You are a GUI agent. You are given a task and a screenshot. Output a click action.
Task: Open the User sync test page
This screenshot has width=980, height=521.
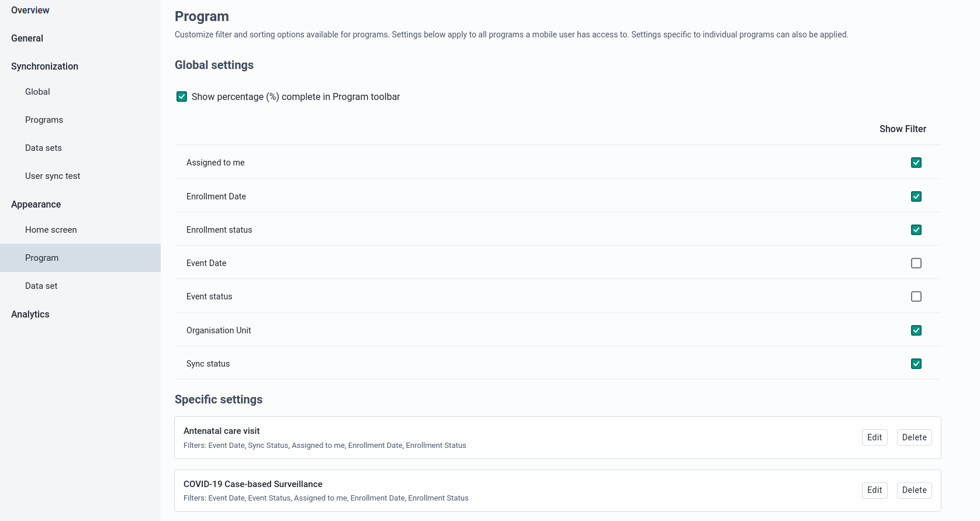pos(53,176)
